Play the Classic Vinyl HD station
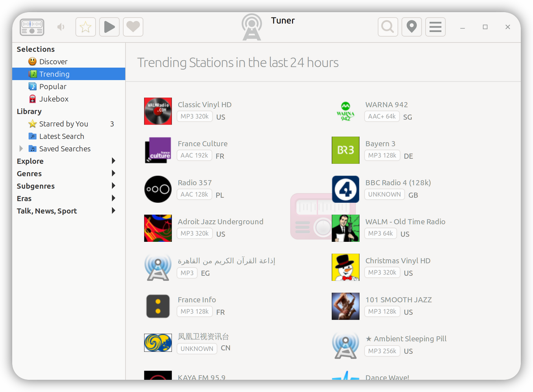 [205, 105]
